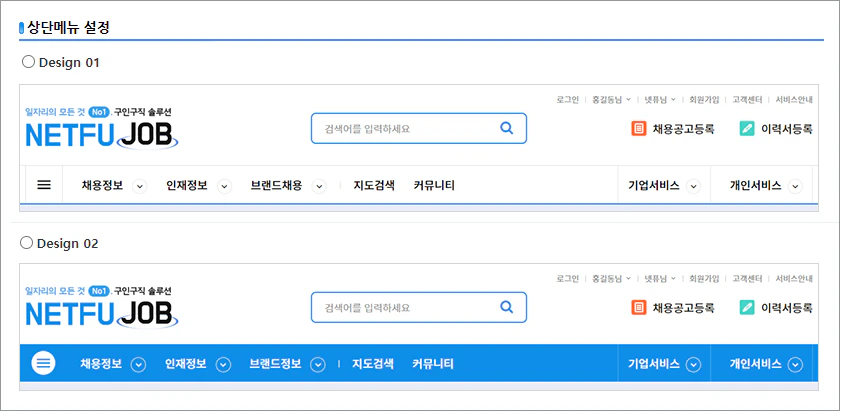Click the 상단메뉴 설정 heading
The width and height of the screenshot is (841, 411).
tap(68, 28)
